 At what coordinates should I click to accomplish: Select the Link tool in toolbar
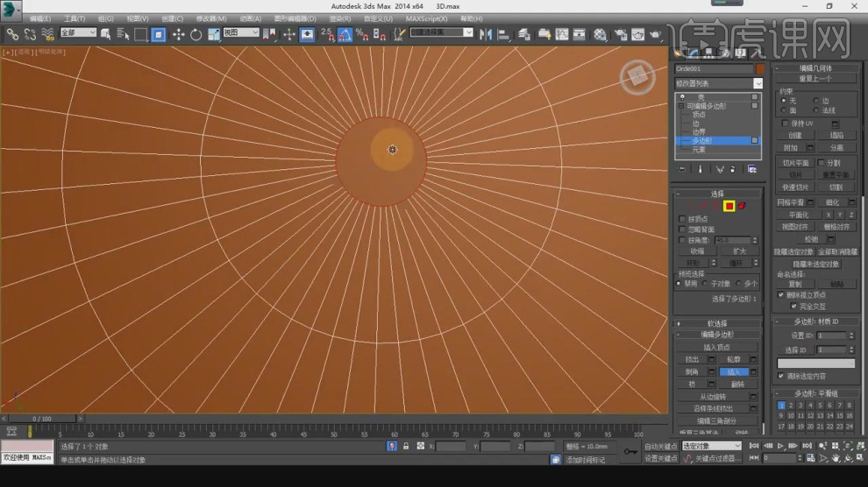pyautogui.click(x=12, y=34)
